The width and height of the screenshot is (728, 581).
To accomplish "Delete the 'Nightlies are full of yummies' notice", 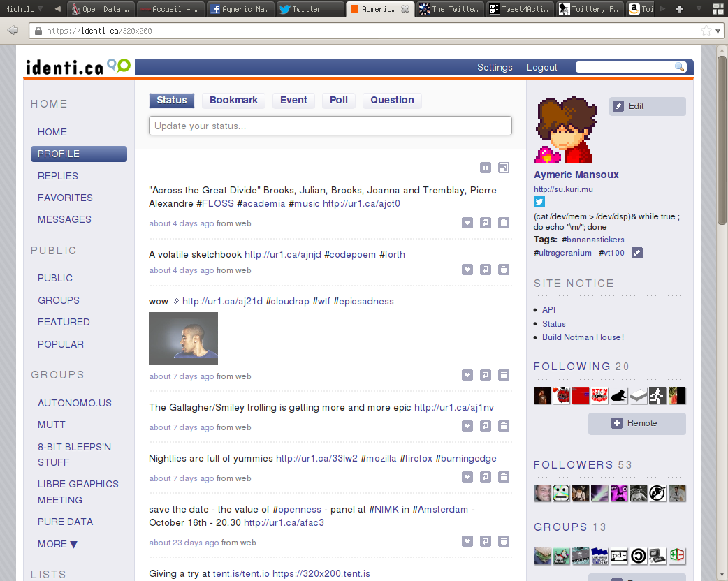I will point(504,478).
